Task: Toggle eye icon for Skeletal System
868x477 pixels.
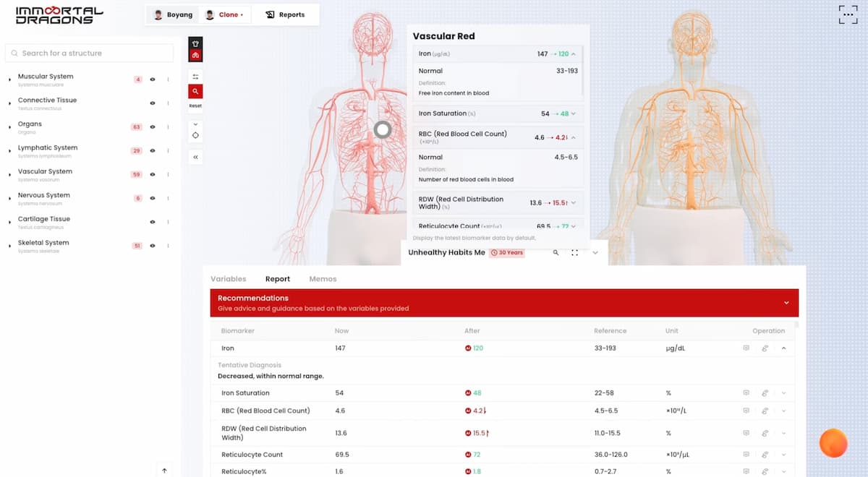Action: [x=153, y=246]
